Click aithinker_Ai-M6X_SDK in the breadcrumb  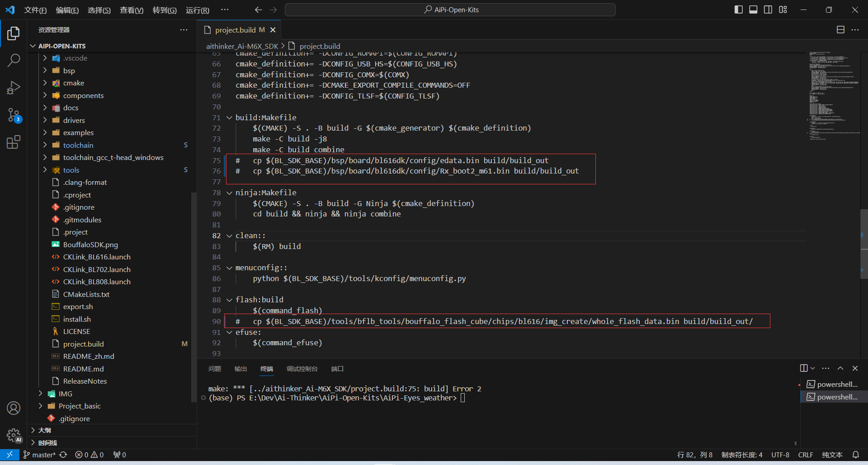tap(242, 46)
